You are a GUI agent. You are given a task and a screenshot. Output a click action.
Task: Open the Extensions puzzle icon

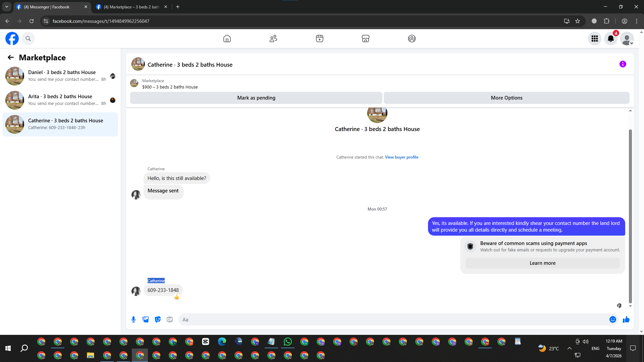coord(606,21)
